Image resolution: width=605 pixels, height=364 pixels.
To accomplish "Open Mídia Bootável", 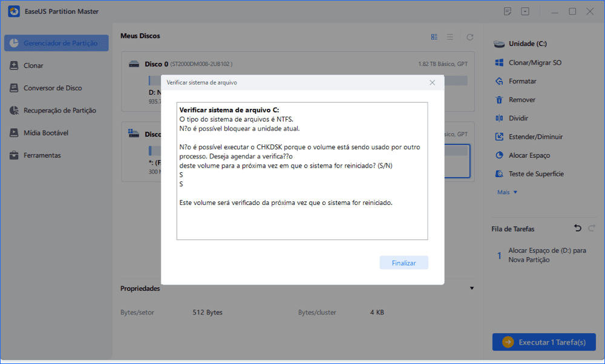I will coord(46,132).
